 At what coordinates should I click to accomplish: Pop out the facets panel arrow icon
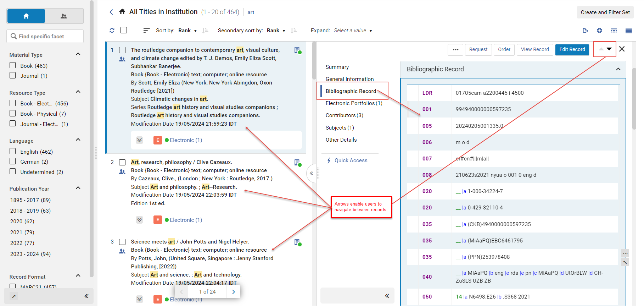pyautogui.click(x=13, y=296)
